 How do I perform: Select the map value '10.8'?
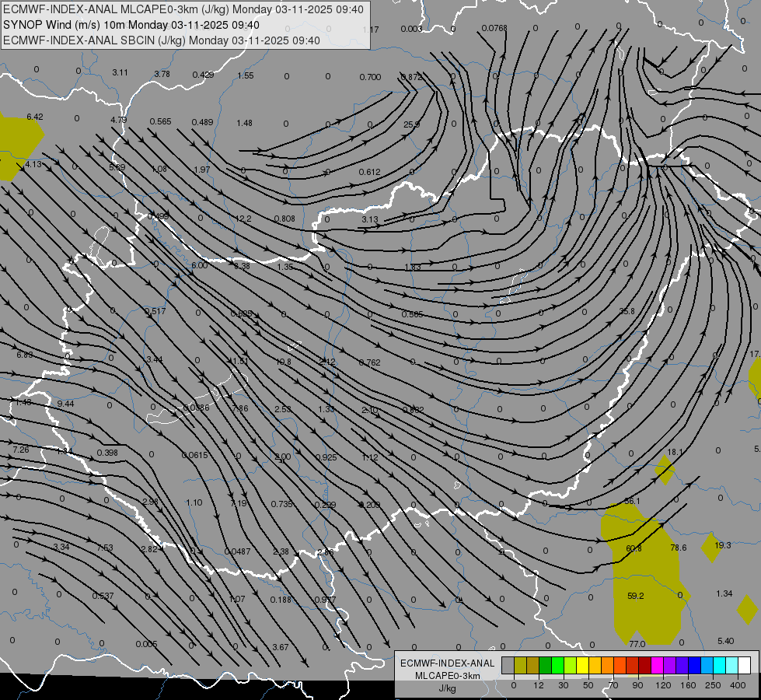(284, 362)
